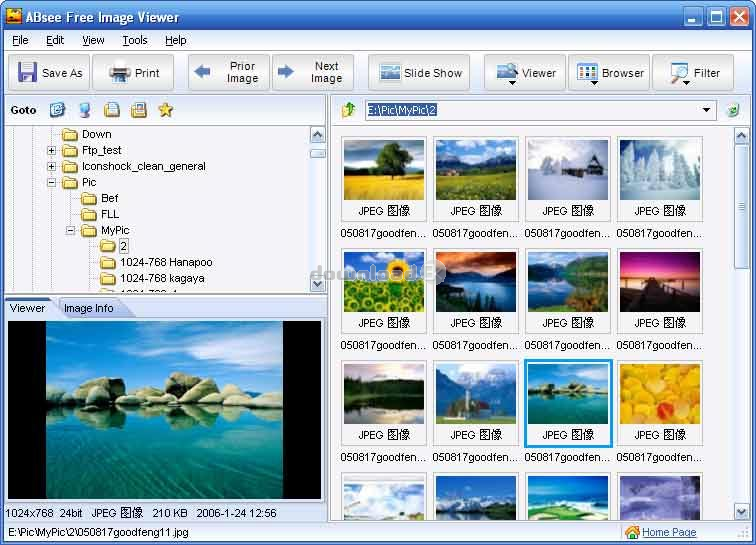
Task: Click the folder tree scroll down arrow
Action: 317,284
